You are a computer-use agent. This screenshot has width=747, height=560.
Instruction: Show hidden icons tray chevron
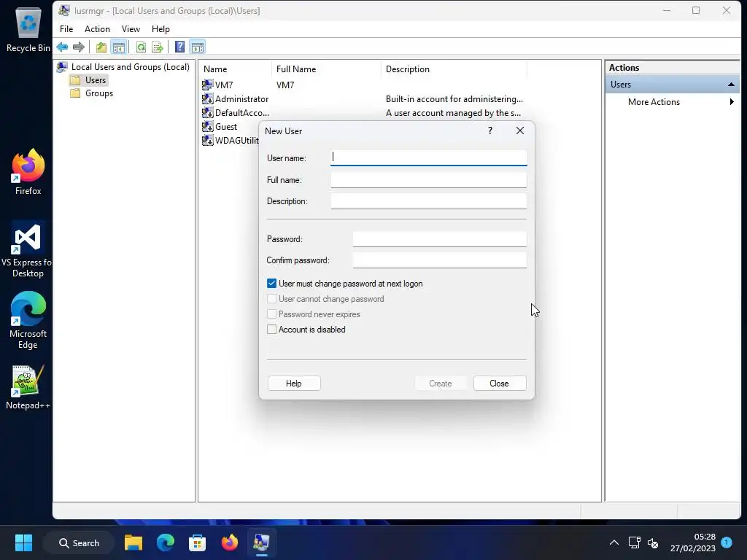(614, 542)
